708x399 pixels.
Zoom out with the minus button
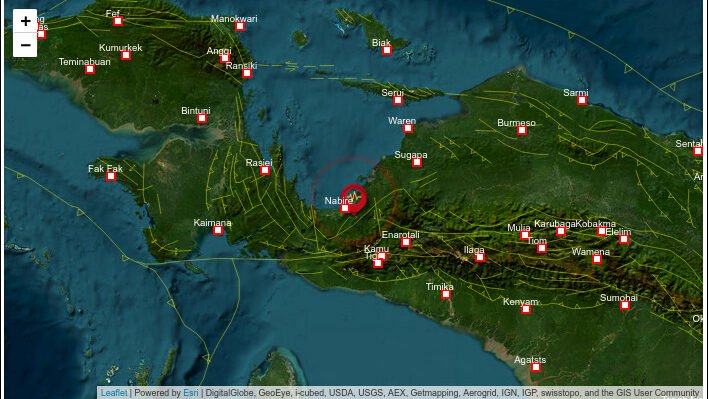click(x=25, y=45)
